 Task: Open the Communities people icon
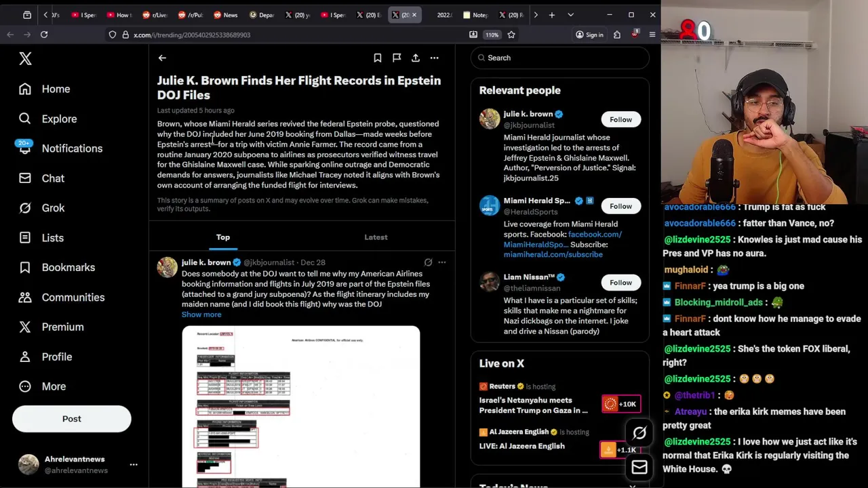click(x=25, y=297)
